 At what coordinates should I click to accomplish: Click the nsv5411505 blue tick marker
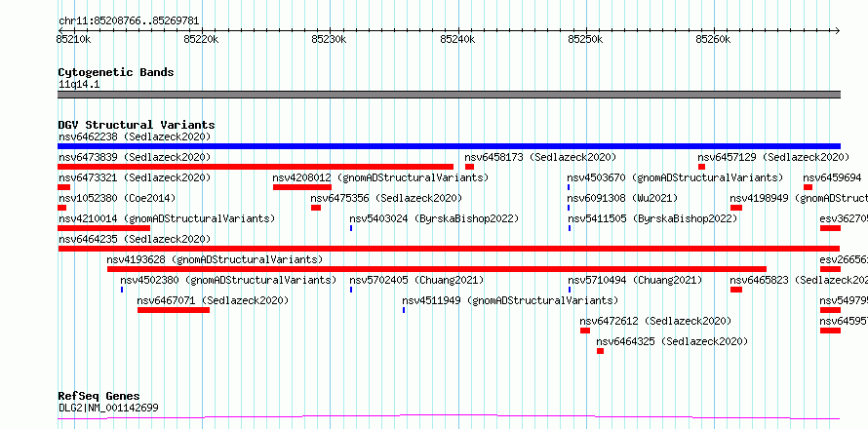point(570,228)
